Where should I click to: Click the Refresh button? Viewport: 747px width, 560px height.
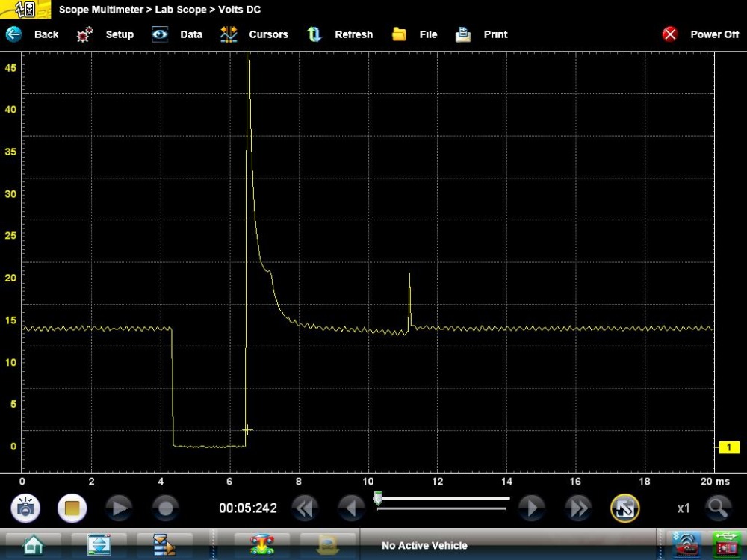314,34
